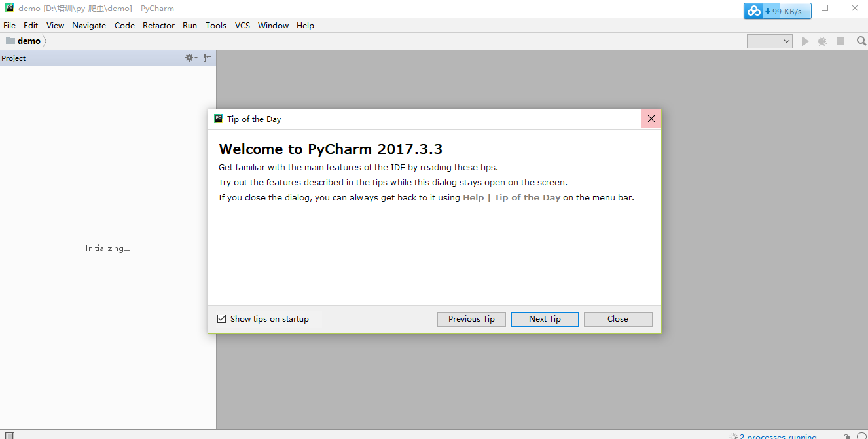Click the Stop square icon
The height and width of the screenshot is (439, 868).
click(841, 41)
